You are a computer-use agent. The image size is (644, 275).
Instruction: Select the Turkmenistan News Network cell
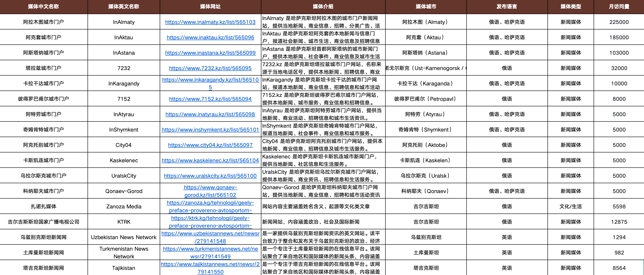(x=124, y=253)
